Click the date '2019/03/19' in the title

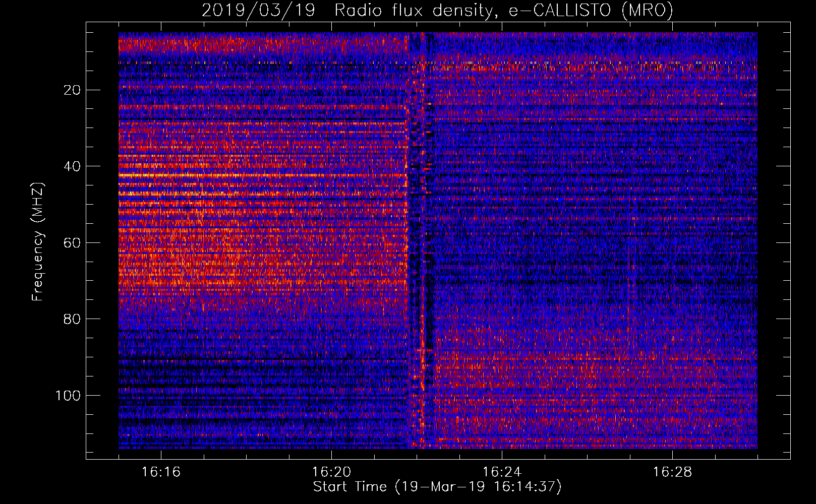coord(258,10)
